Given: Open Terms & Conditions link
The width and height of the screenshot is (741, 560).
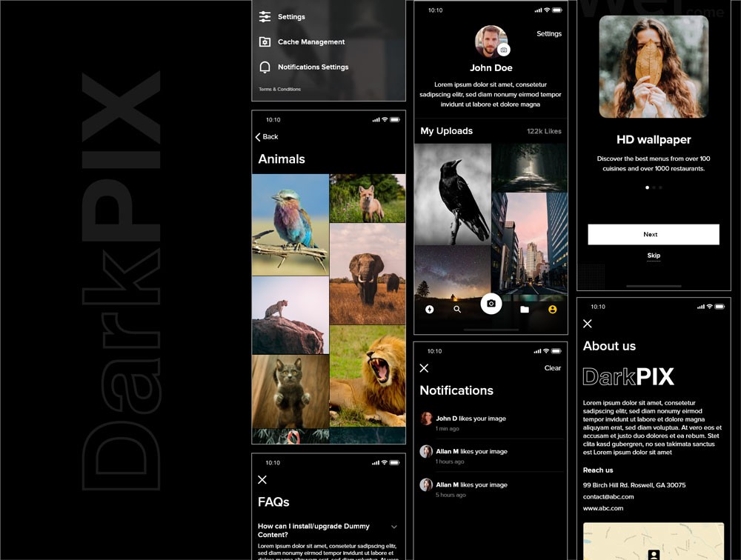Looking at the screenshot, I should click(279, 90).
